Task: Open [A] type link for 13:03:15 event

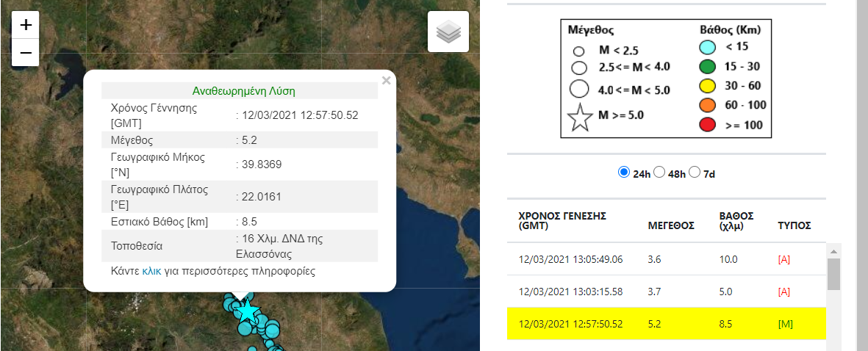Action: [x=783, y=292]
